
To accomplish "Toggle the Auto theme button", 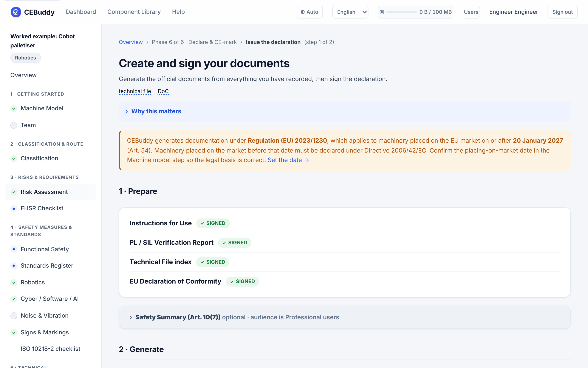I will click(x=309, y=12).
